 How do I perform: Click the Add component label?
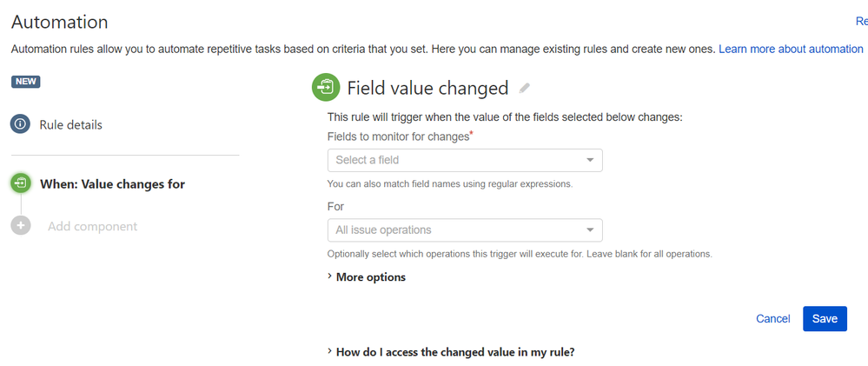(92, 227)
